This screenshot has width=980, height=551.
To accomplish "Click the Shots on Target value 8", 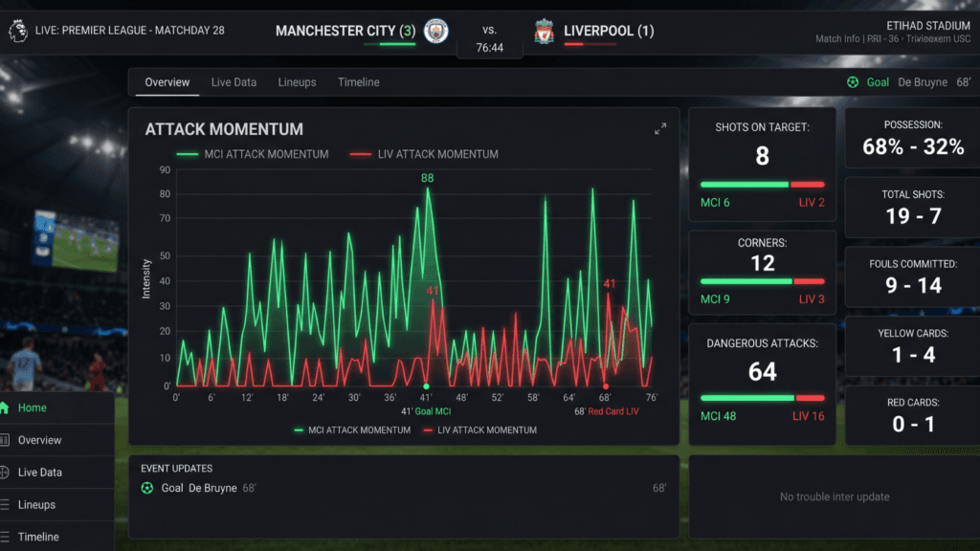I will click(762, 156).
